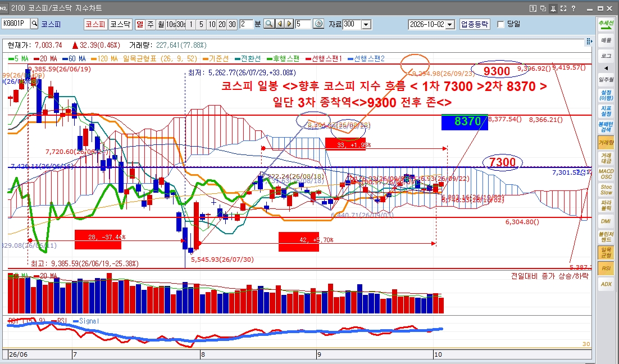The width and height of the screenshot is (619, 364).
Task: Click the 일주월 sidebar button
Action: [x=606, y=80]
